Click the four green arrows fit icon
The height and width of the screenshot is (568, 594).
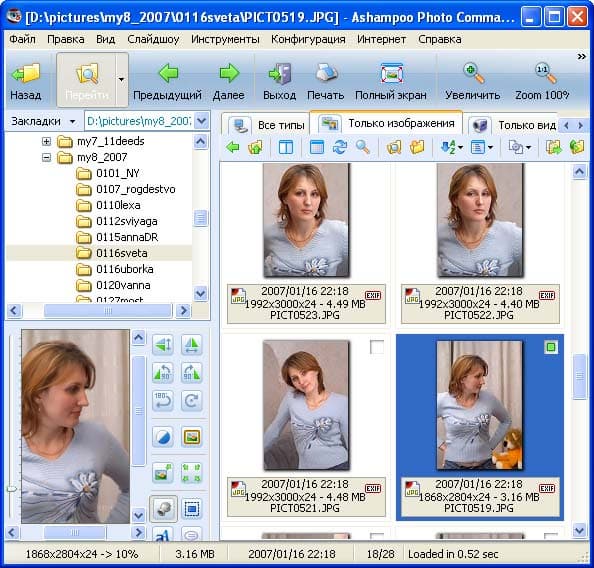tap(191, 473)
